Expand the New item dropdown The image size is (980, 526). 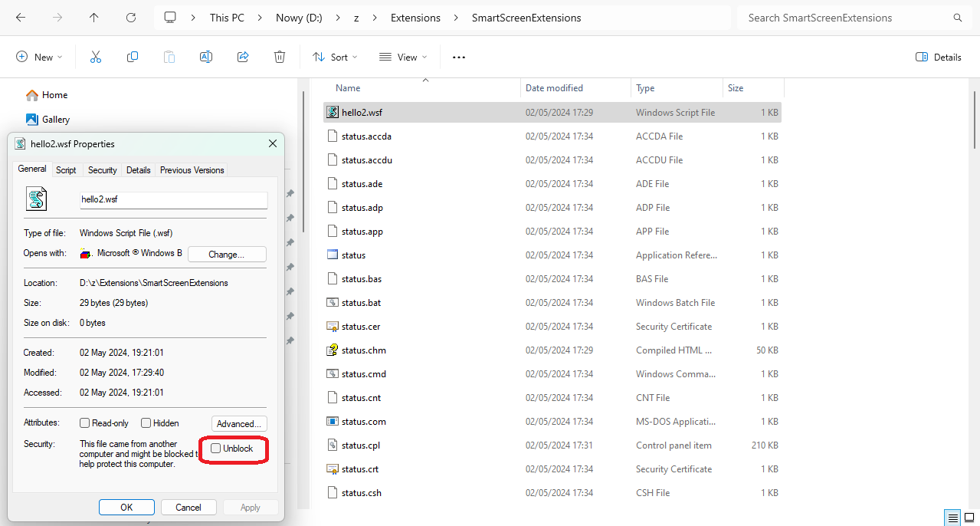pyautogui.click(x=38, y=57)
